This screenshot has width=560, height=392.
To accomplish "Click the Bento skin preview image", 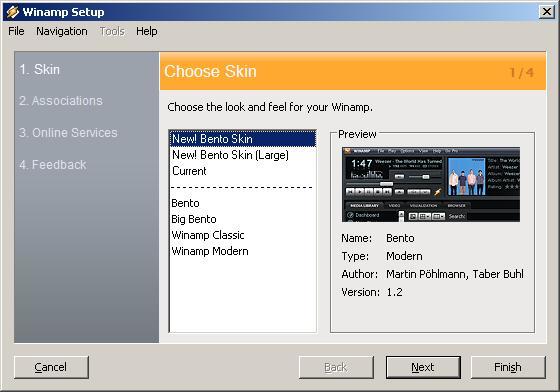I will point(431,184).
